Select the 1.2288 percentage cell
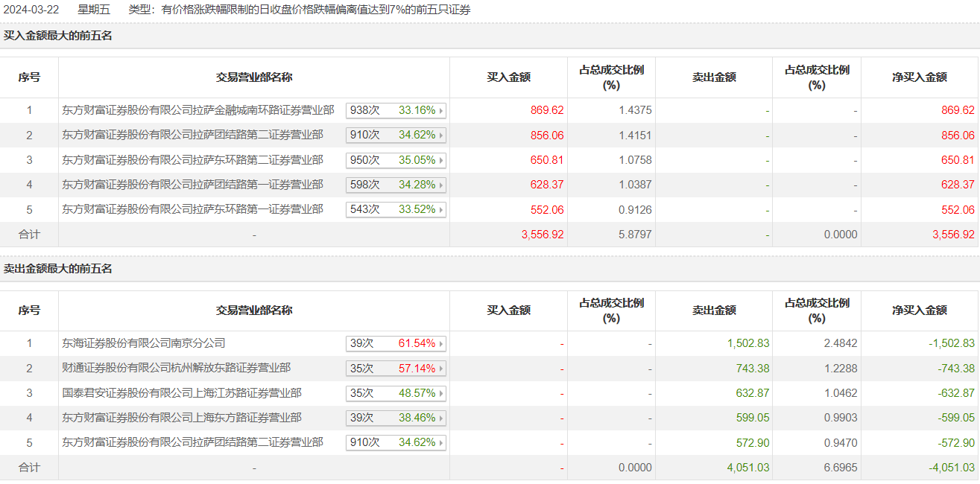Image resolution: width=980 pixels, height=484 pixels. click(841, 369)
